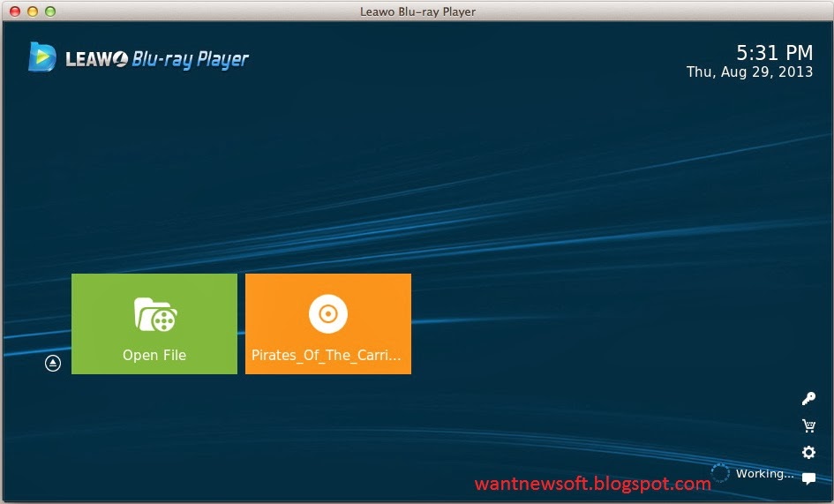Open the registration key icon
The height and width of the screenshot is (504, 834).
pyautogui.click(x=808, y=399)
